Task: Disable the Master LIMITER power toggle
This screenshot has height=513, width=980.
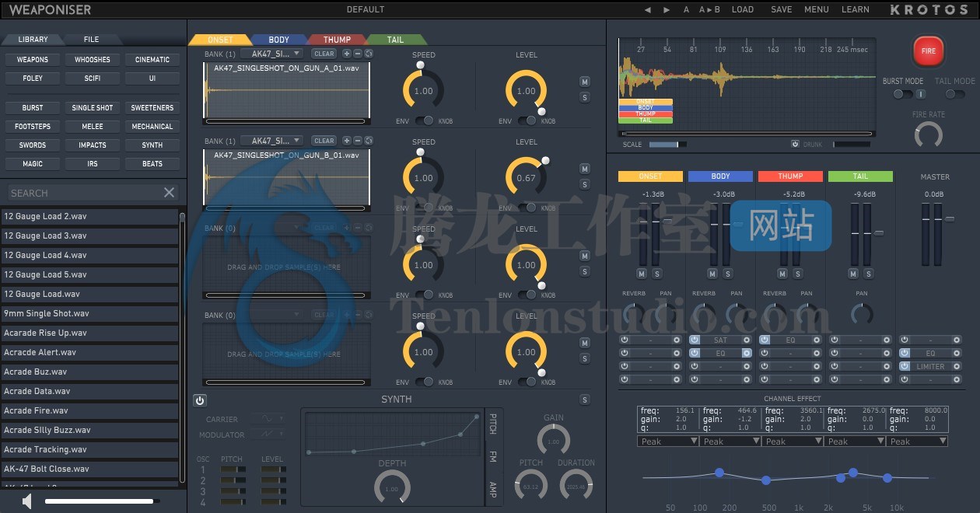Action: click(905, 366)
